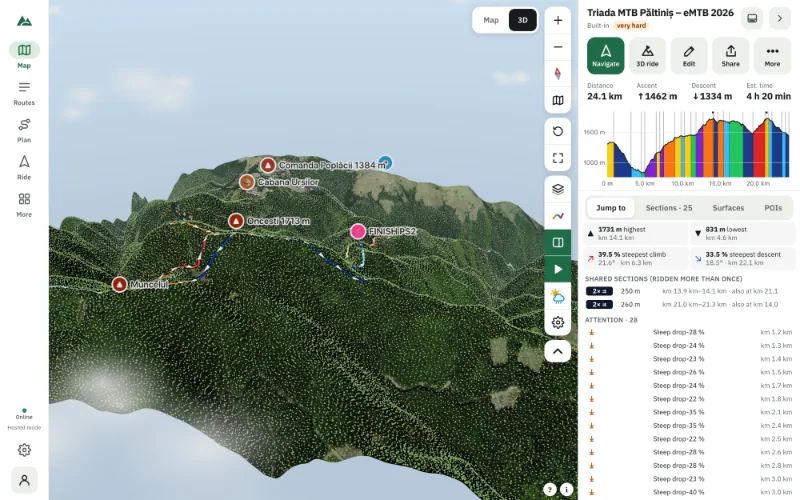
Task: Open the basemap style icon
Action: tap(558, 100)
